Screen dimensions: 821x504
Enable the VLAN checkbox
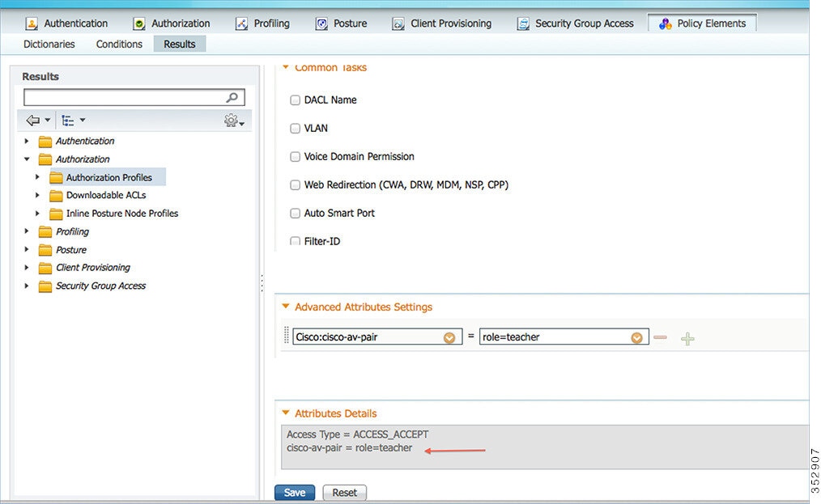click(296, 128)
